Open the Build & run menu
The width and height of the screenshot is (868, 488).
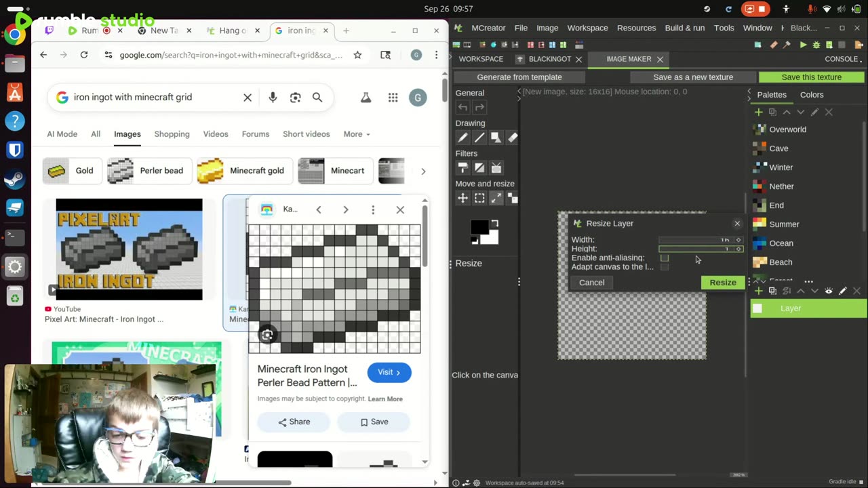point(685,28)
